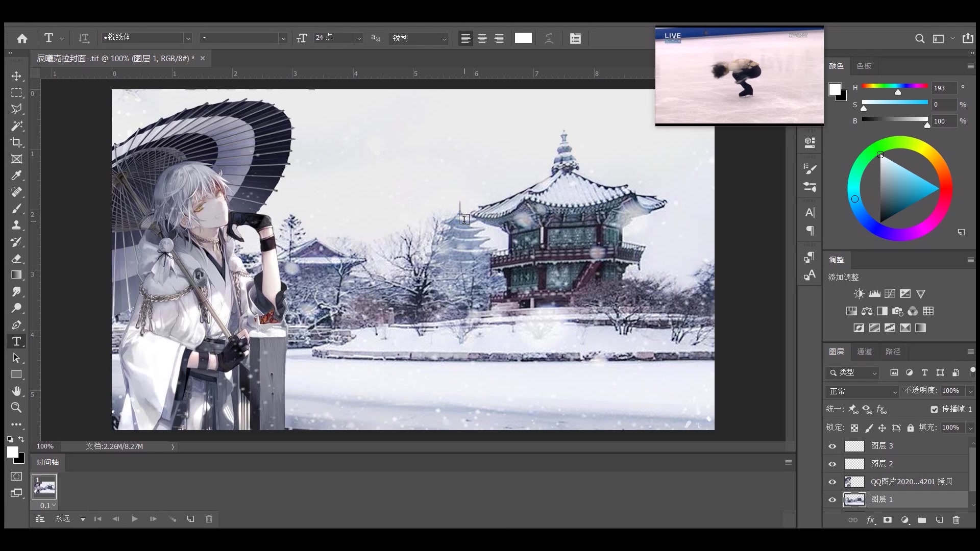The width and height of the screenshot is (980, 551).
Task: Switch to the 色板 tab
Action: (x=864, y=66)
